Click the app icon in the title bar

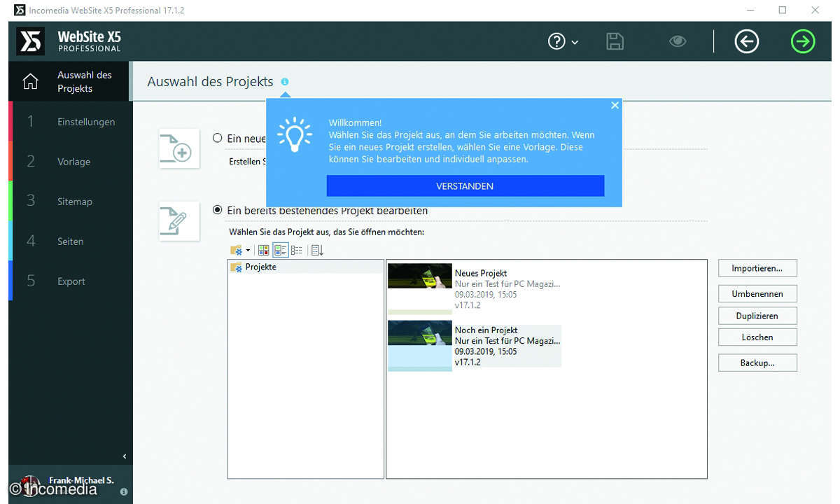coord(19,10)
